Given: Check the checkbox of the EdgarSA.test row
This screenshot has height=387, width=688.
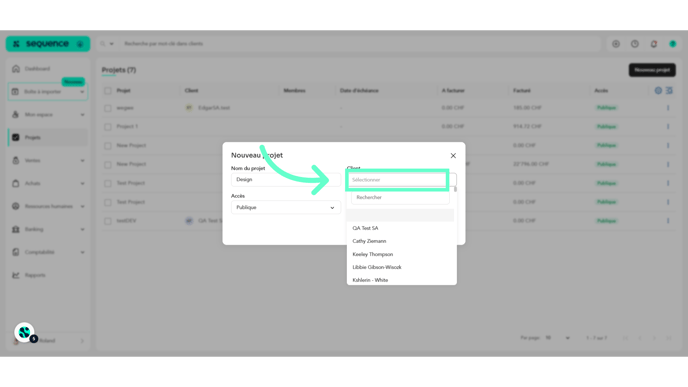Looking at the screenshot, I should coord(108,108).
